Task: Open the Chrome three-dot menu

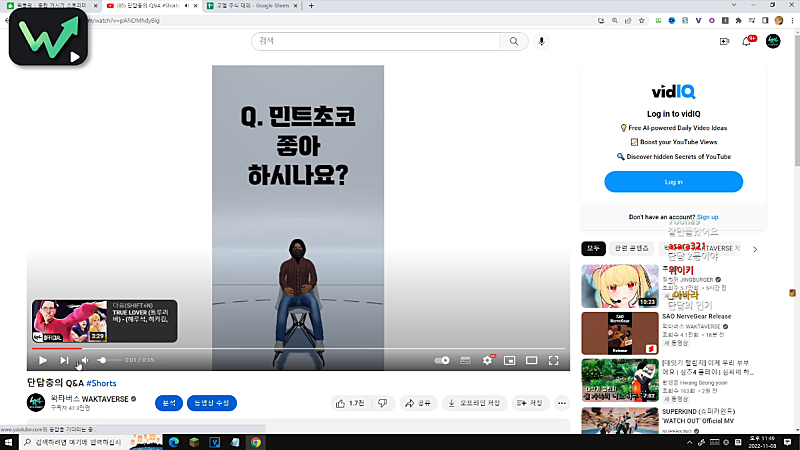Action: tap(792, 20)
